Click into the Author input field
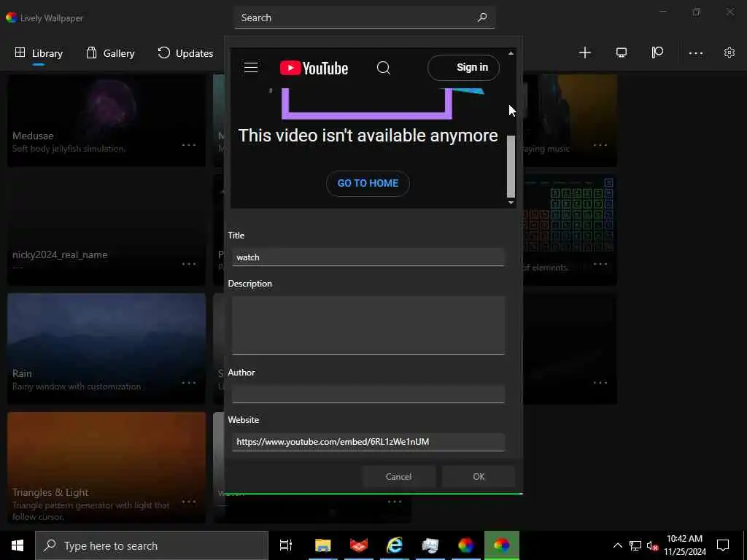This screenshot has height=560, width=747. 368,394
